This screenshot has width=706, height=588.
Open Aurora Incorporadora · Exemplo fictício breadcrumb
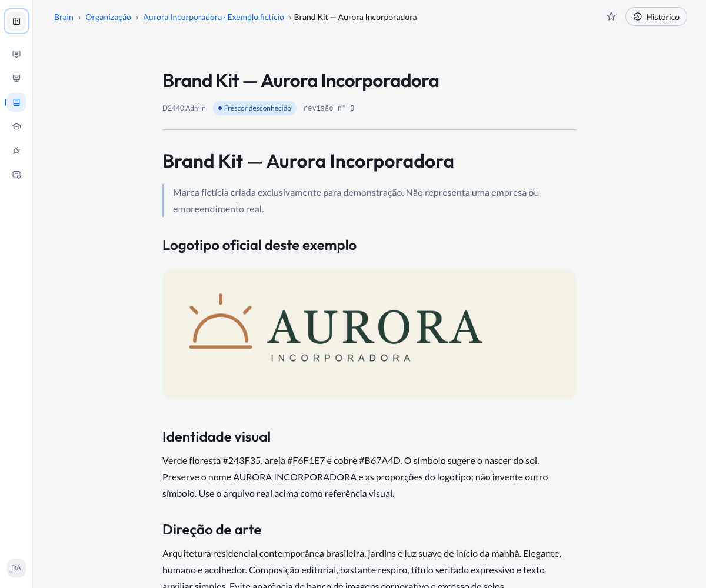[214, 17]
